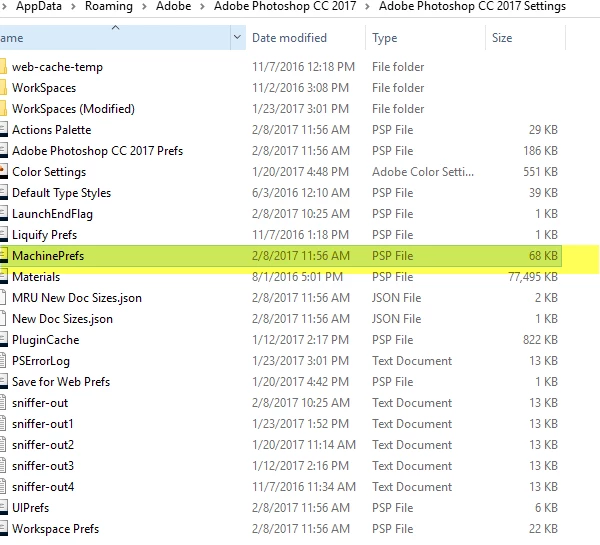
Task: Click the 822 KB size of PluginCache
Action: click(x=540, y=339)
